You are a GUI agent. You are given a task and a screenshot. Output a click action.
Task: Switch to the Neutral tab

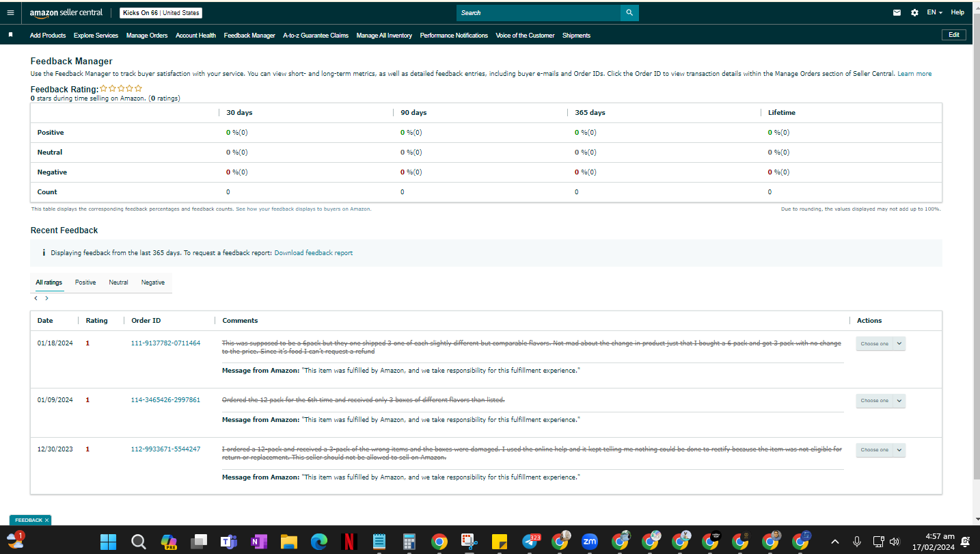tap(118, 282)
